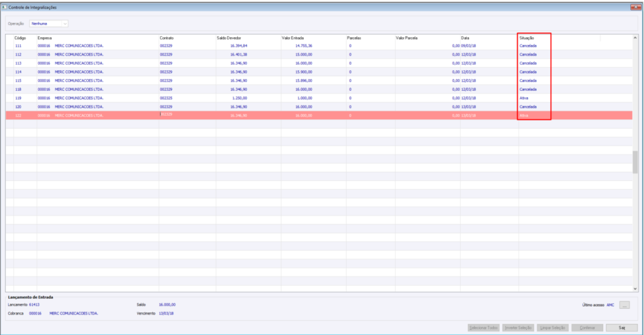Click the Valor Entrada value 15.900,00
The height and width of the screenshot is (335, 644).
tap(304, 72)
